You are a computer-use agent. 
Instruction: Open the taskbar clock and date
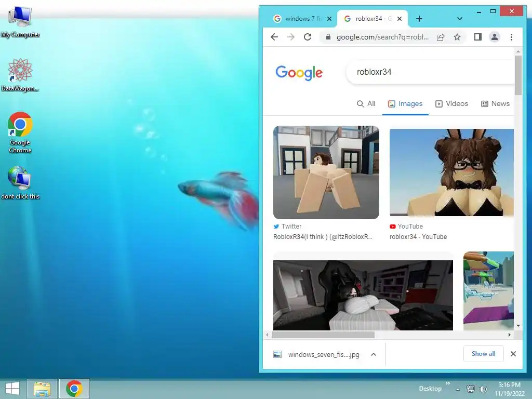pos(509,389)
